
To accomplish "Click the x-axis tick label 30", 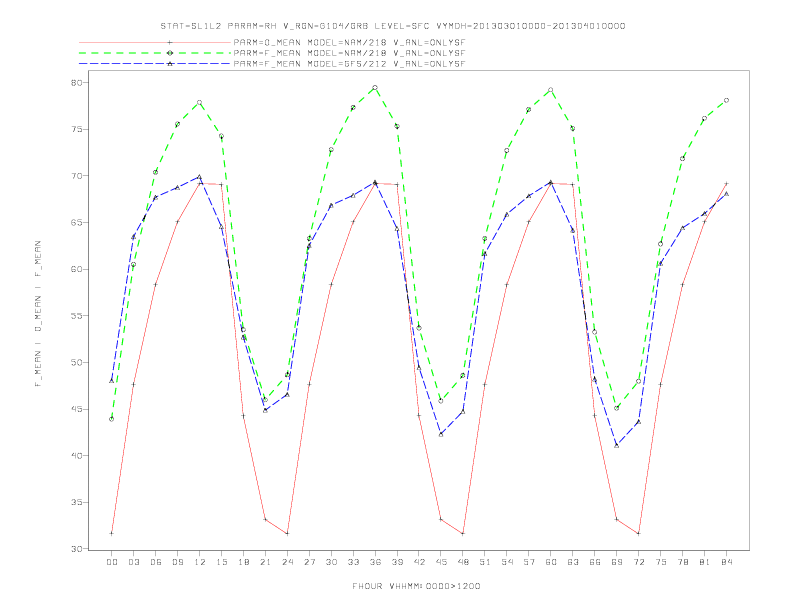I will [x=331, y=562].
